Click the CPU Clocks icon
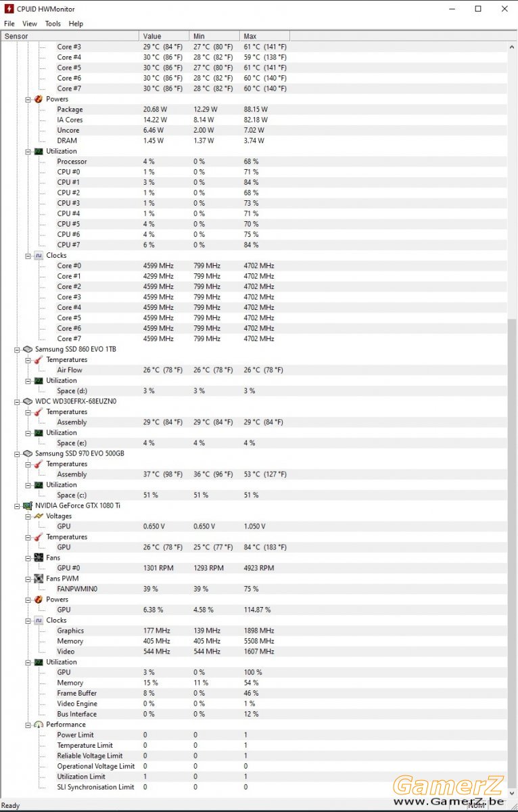Viewport: 518px width, 812px height. tap(39, 255)
